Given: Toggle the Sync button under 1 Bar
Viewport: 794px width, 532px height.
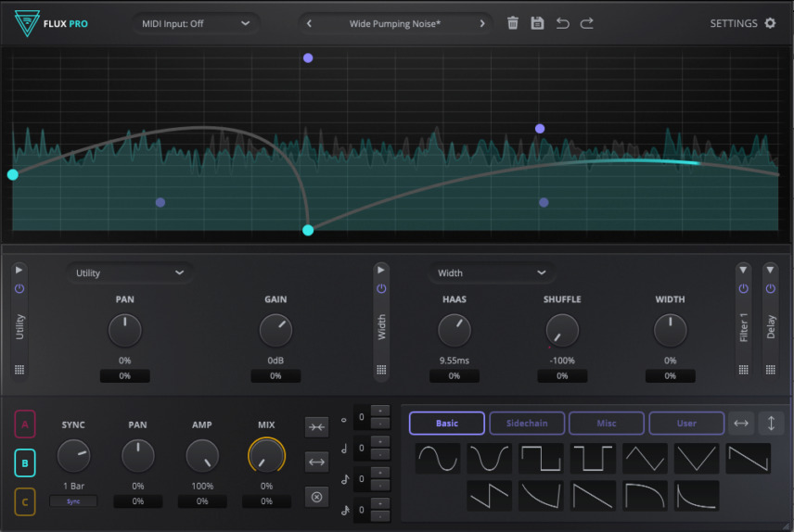Looking at the screenshot, I should pos(73,501).
